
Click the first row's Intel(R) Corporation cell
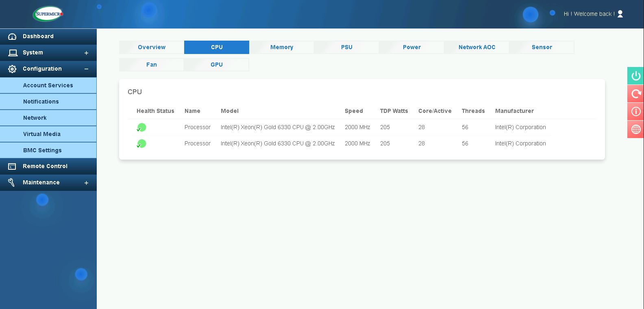pos(520,127)
